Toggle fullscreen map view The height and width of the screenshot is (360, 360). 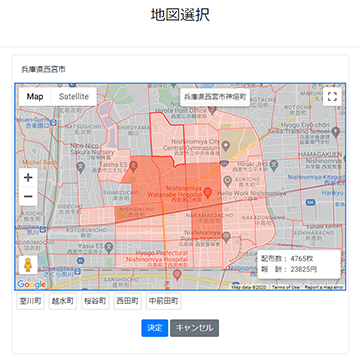click(332, 97)
